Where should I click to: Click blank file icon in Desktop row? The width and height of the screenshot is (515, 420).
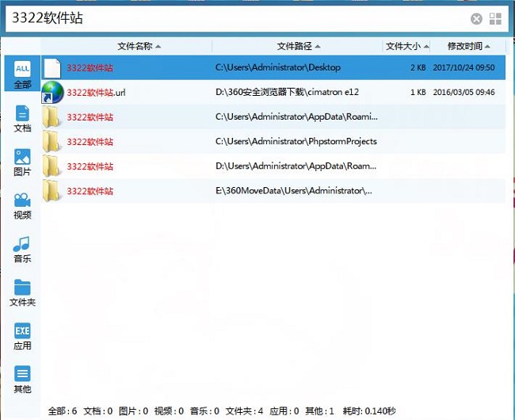(52, 68)
